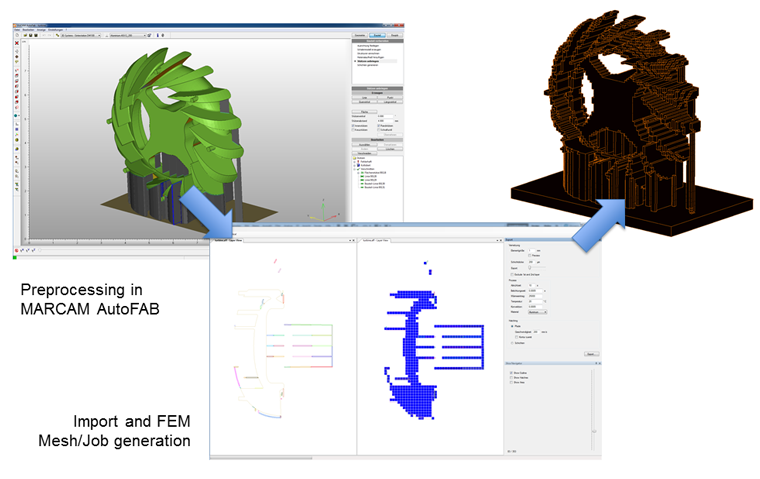Open the Bearbeiten menu in AutoFAB

(x=29, y=30)
